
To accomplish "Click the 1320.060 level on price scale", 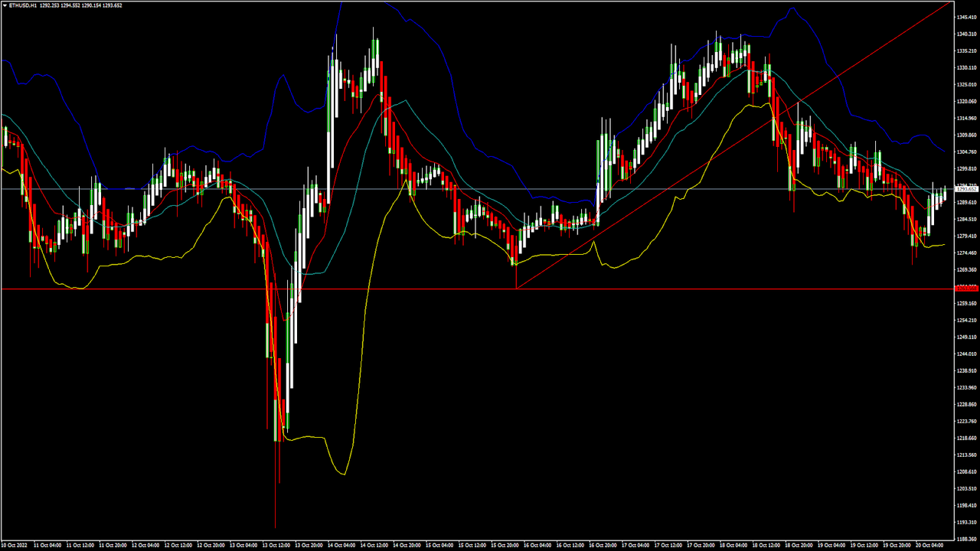I will click(x=967, y=102).
